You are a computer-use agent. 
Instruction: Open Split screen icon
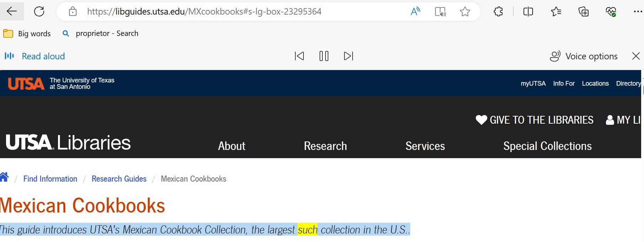528,11
